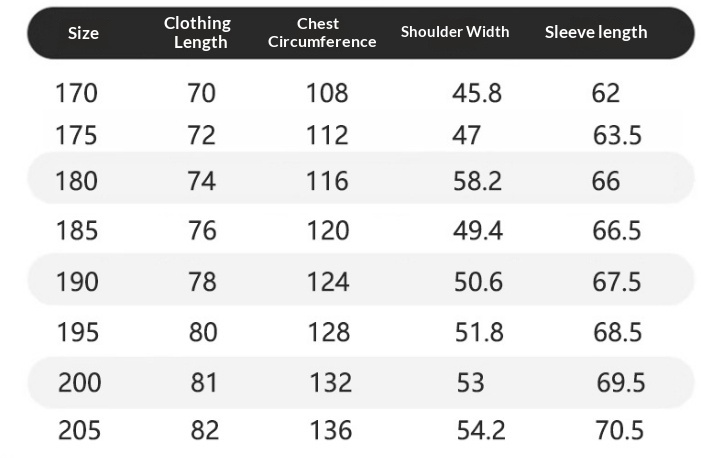
Task: Click the shoulder width value 45.8
Action: coord(477,93)
